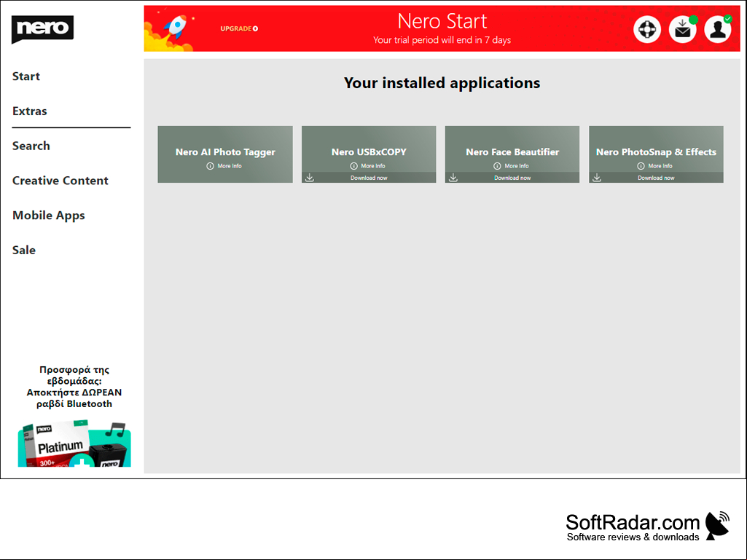Click the Nero Face Beautifier title
The width and height of the screenshot is (747, 560).
click(x=512, y=152)
